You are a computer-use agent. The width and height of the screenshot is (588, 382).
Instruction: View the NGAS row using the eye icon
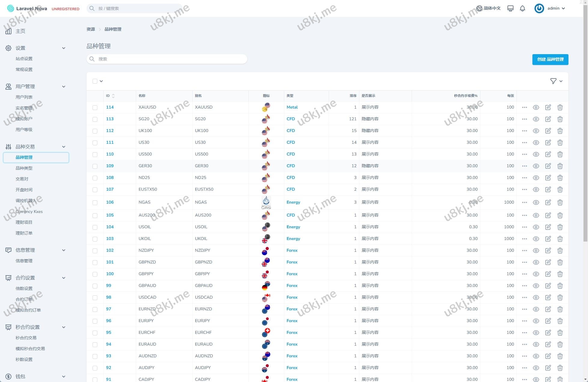(536, 202)
